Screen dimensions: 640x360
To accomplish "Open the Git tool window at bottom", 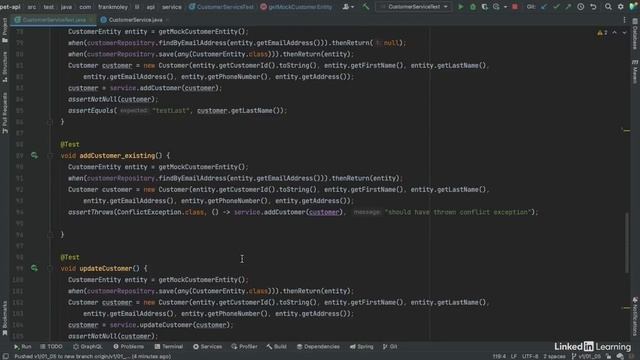I will (390, 347).
